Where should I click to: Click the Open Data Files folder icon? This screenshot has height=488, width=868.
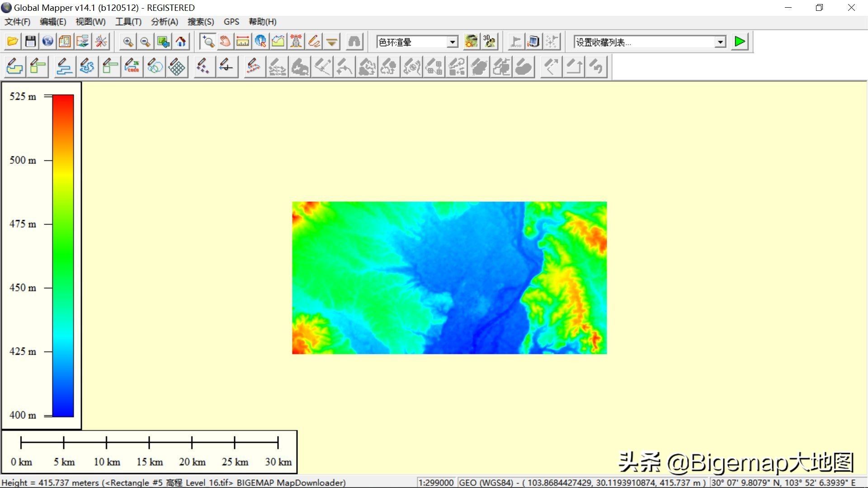tap(13, 42)
